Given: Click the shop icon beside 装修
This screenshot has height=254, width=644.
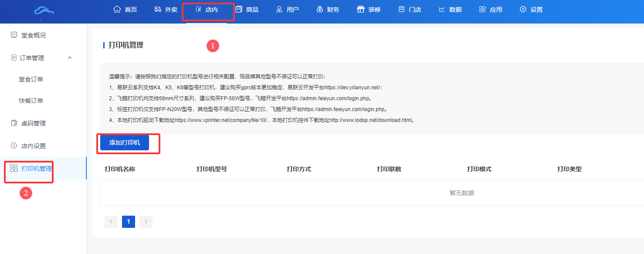Looking at the screenshot, I should tap(360, 9).
